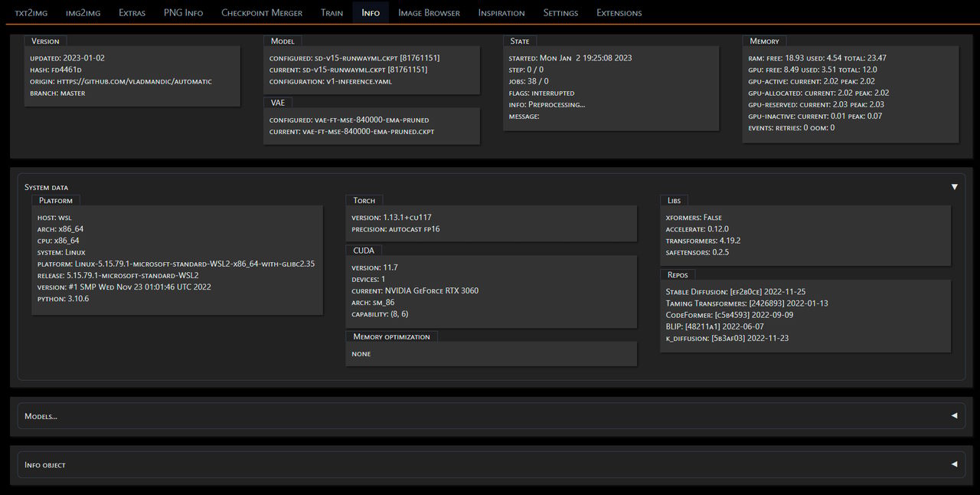Open the Settings tab
The width and height of the screenshot is (980, 495).
click(x=560, y=12)
